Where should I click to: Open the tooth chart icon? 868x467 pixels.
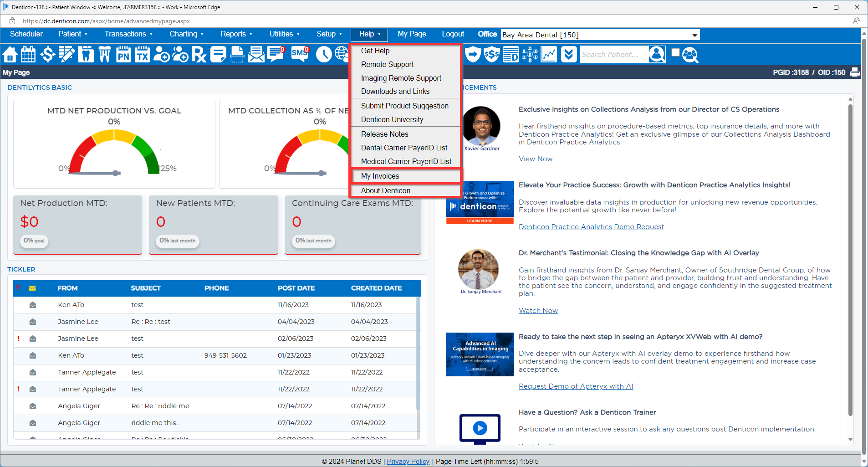pos(86,55)
